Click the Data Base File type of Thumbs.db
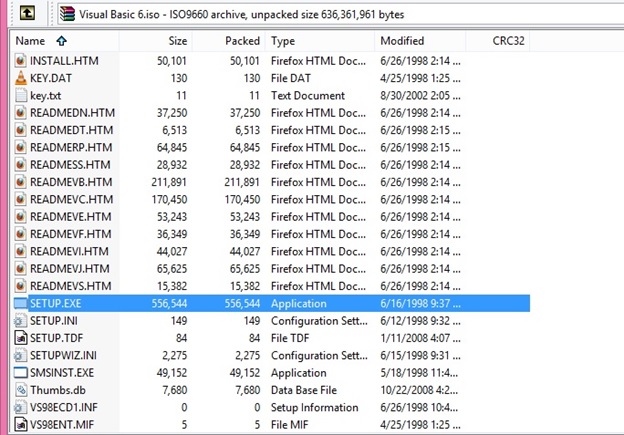624x435 pixels. tap(304, 390)
